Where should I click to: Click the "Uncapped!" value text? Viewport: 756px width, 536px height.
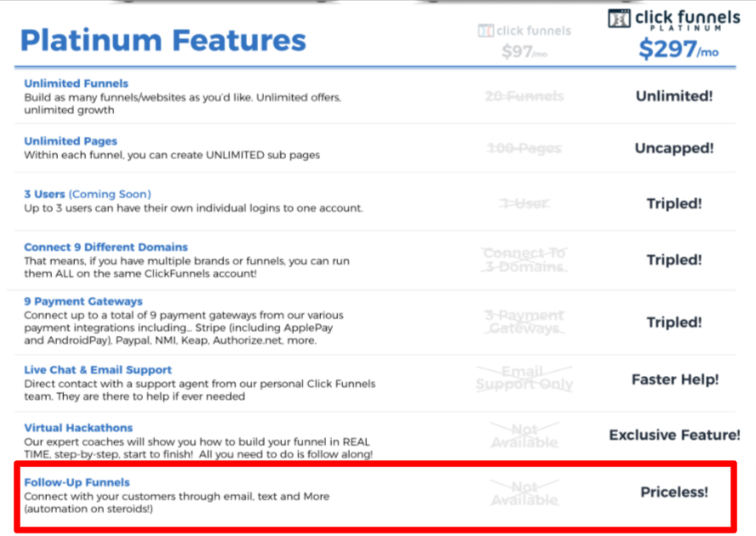[x=674, y=148]
